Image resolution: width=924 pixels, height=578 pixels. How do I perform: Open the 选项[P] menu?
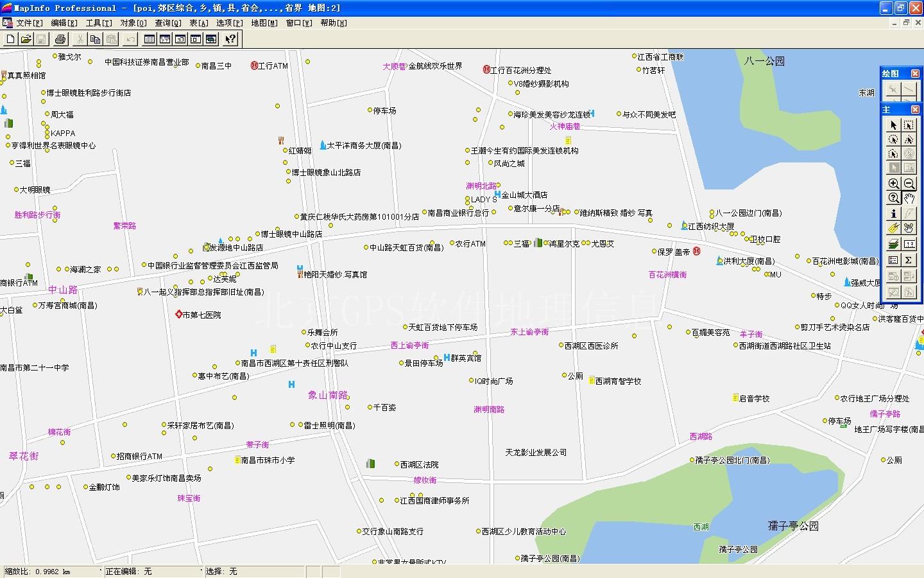click(230, 23)
